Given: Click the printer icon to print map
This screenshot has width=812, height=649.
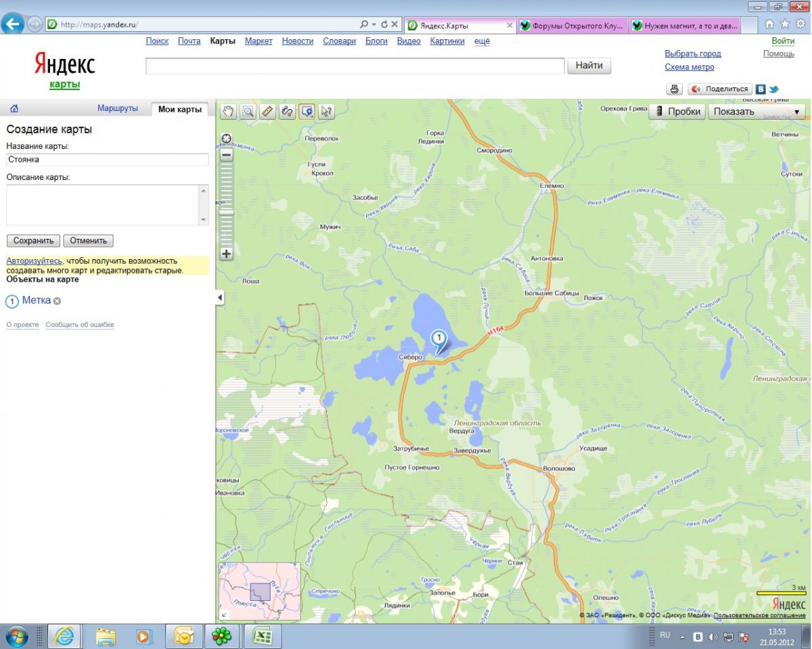Looking at the screenshot, I should coord(674,89).
